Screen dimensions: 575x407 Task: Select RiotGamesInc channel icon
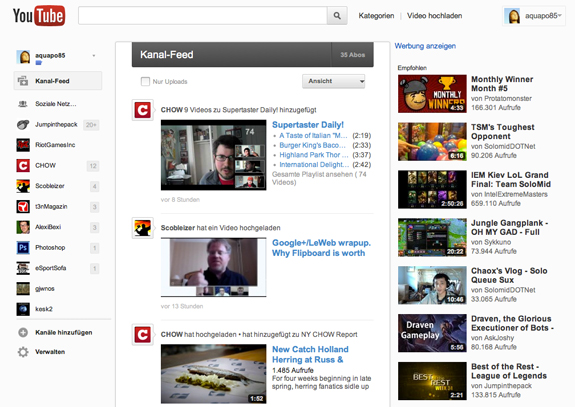tap(23, 145)
